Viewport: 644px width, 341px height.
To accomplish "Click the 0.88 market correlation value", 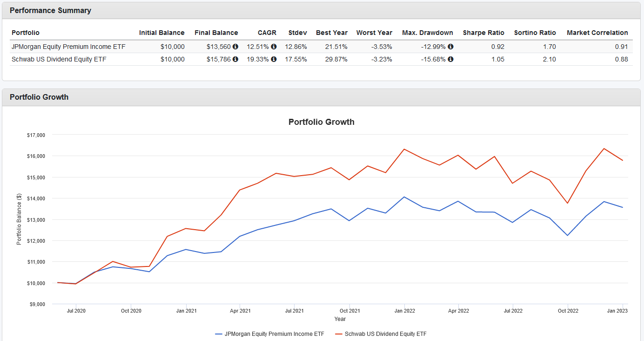I will tap(622, 59).
